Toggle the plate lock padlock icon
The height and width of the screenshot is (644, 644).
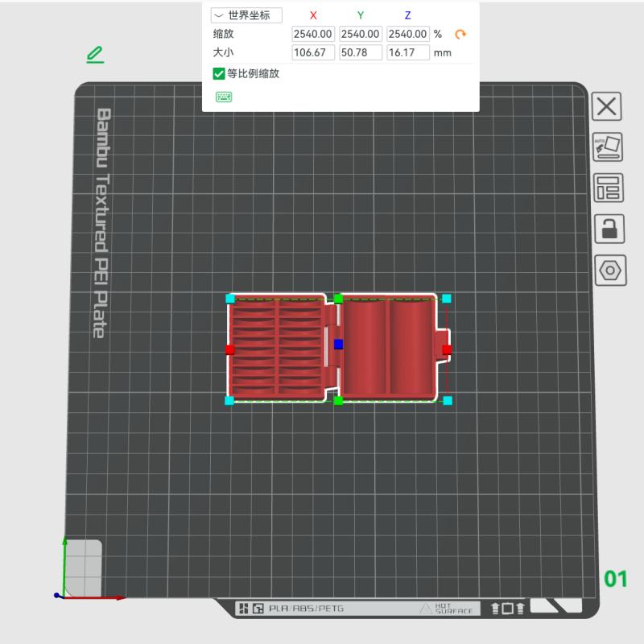(x=609, y=229)
